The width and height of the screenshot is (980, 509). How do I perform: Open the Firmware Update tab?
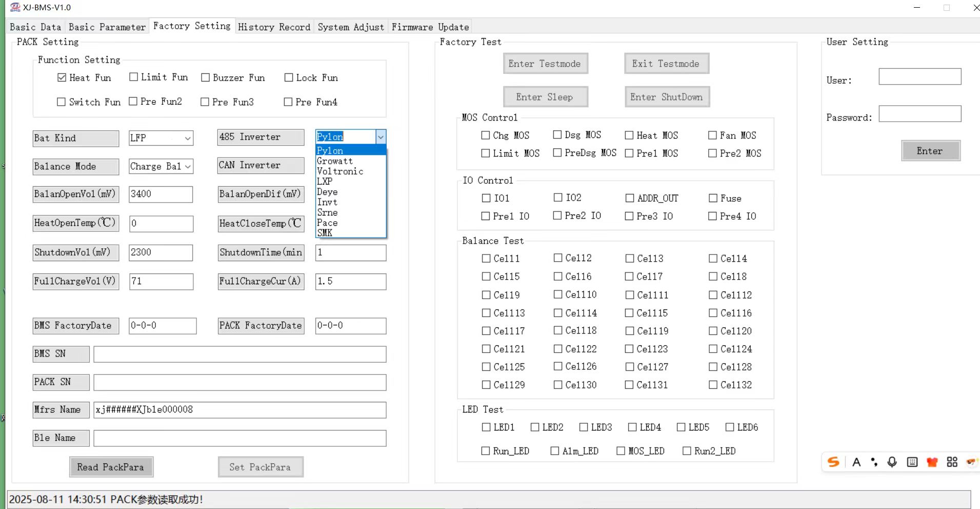pyautogui.click(x=430, y=27)
